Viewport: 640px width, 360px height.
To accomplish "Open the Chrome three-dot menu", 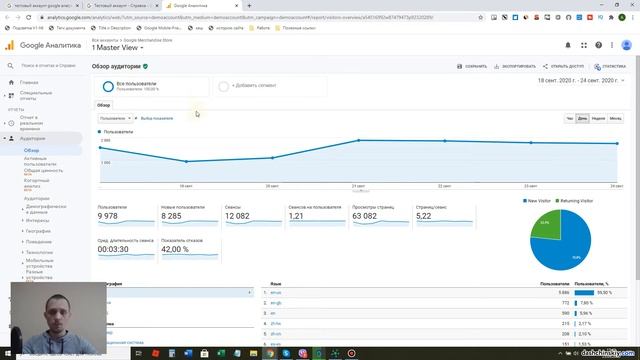I will (x=633, y=18).
